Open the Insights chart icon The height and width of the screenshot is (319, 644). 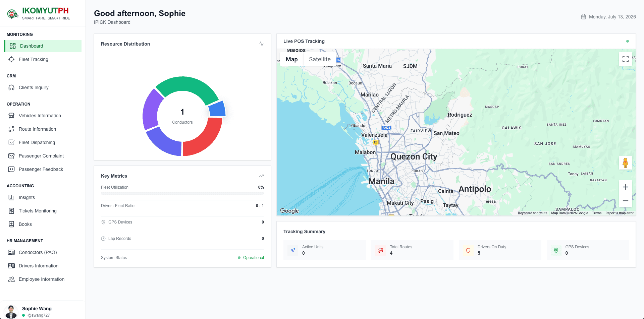[11, 197]
